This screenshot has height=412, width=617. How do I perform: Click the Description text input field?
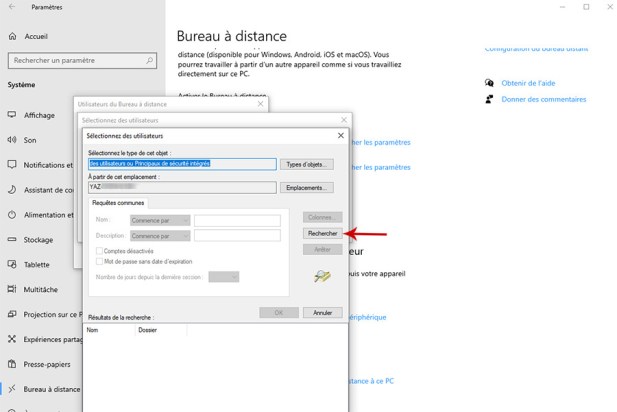(x=237, y=235)
